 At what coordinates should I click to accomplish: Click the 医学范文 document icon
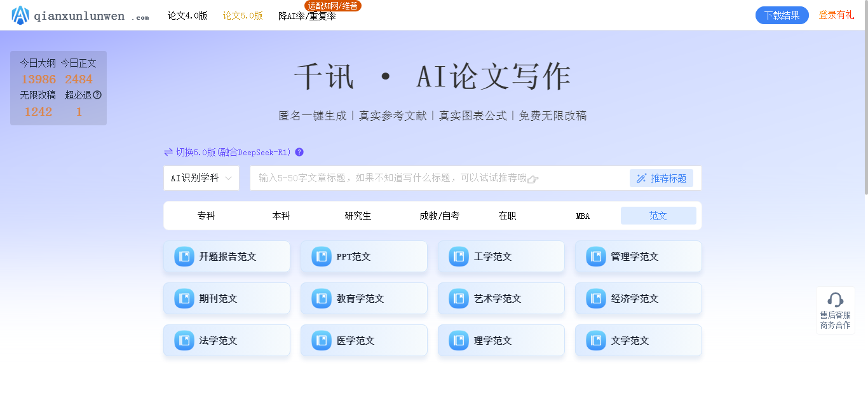click(320, 340)
